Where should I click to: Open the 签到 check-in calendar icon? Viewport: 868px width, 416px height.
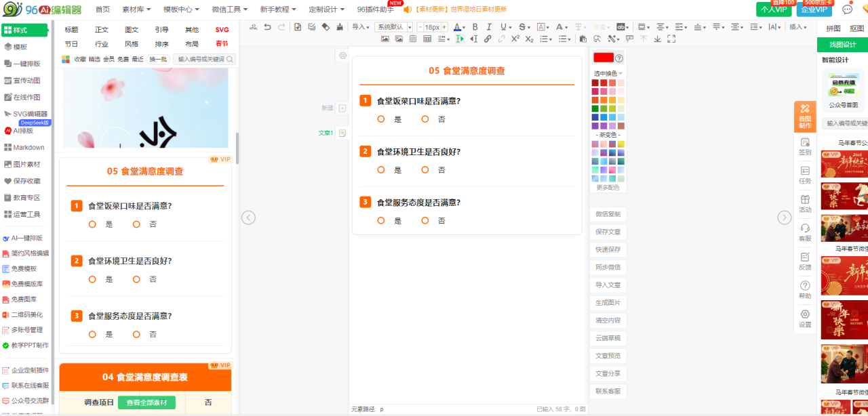(805, 146)
